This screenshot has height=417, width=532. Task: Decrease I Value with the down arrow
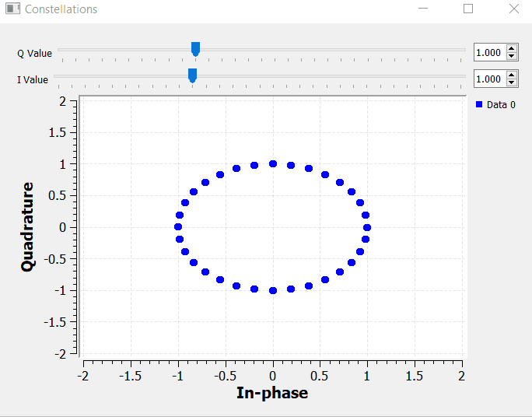pyautogui.click(x=512, y=82)
